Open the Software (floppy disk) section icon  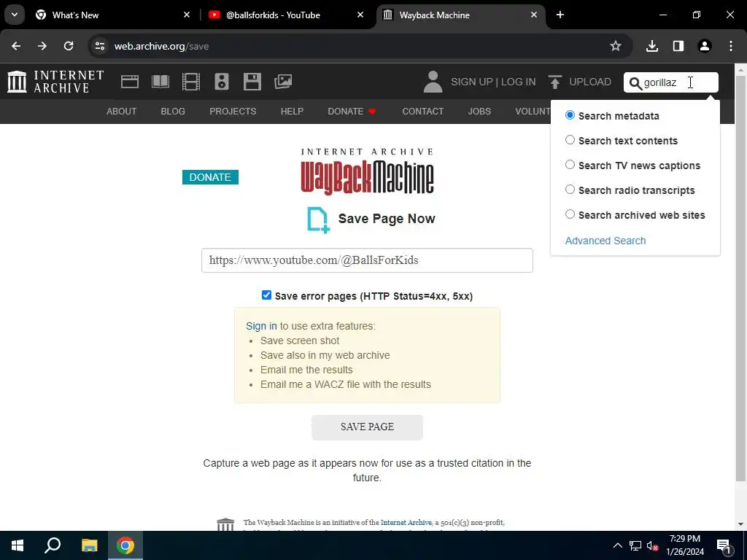click(x=252, y=82)
